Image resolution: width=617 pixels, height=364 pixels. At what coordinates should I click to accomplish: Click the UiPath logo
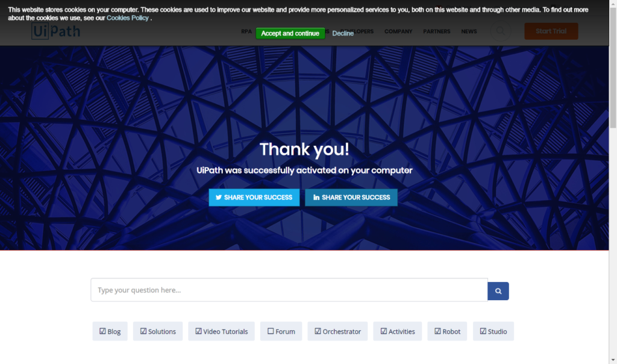(56, 31)
